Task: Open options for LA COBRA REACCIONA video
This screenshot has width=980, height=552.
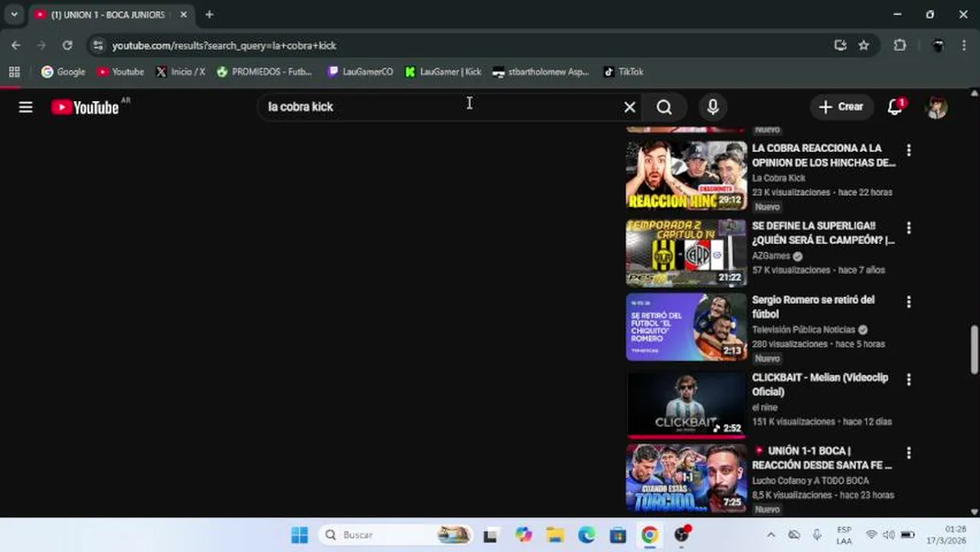Action: click(x=909, y=150)
